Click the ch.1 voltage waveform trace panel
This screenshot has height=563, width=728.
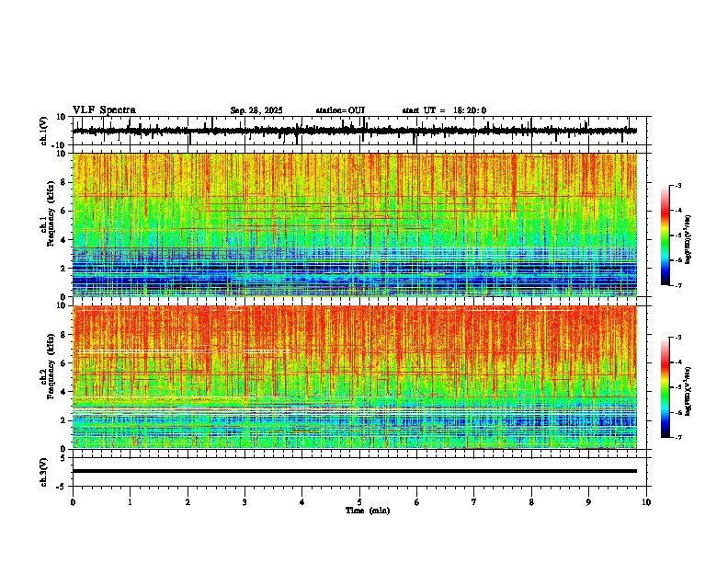pos(358,131)
